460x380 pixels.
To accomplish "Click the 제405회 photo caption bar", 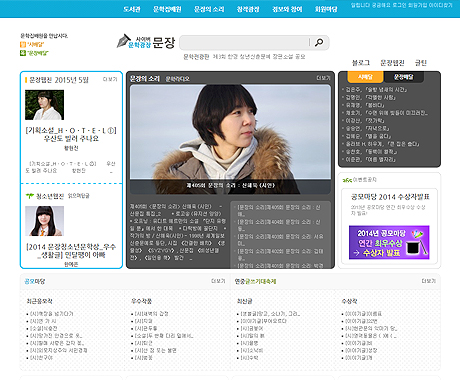I will click(x=230, y=186).
